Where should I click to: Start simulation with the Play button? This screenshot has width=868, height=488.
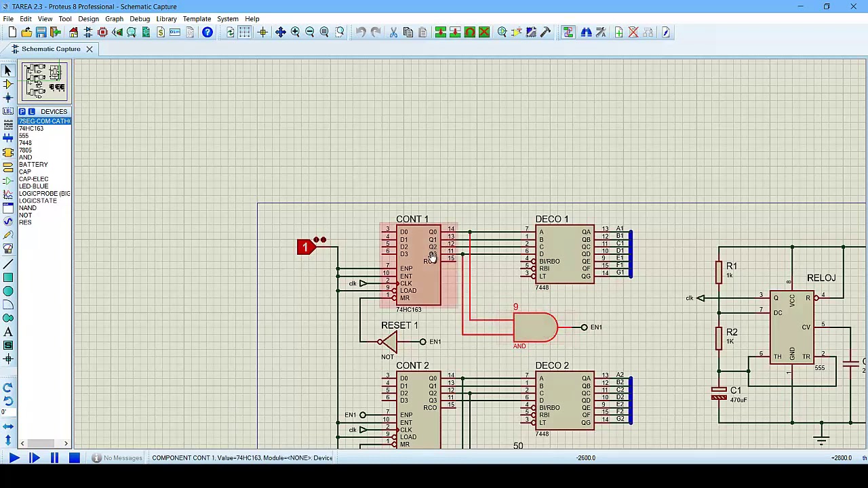[14, 458]
